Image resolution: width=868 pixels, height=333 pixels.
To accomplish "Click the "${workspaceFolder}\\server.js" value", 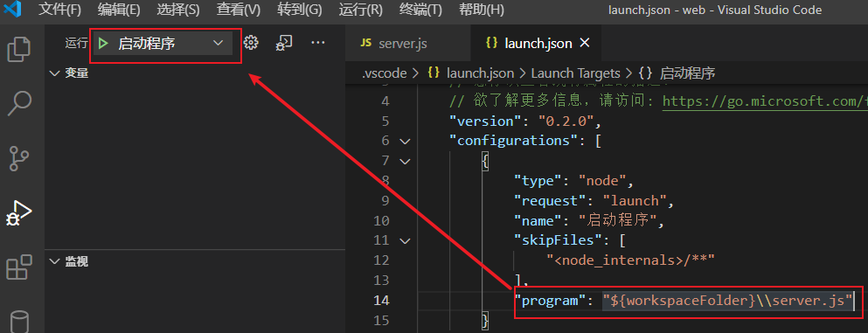I will [x=727, y=301].
